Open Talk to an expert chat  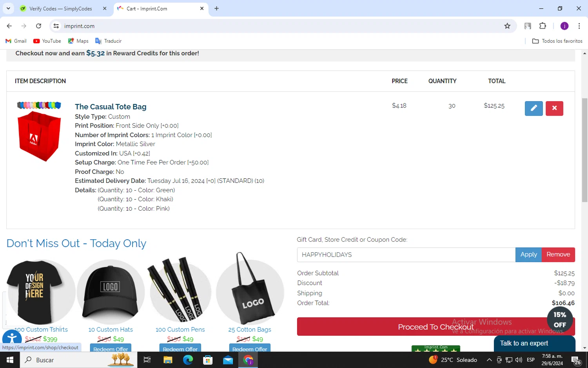535,343
